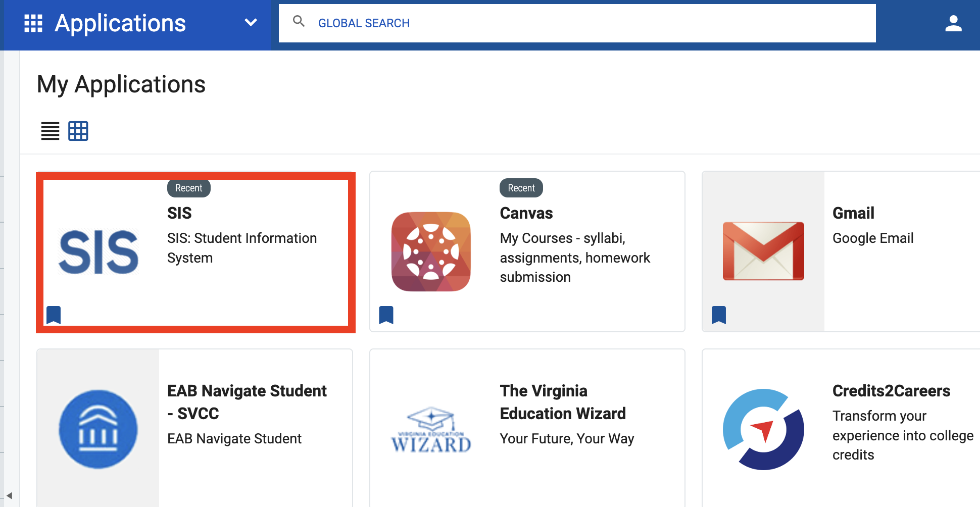Expand the Applications dropdown chevron

(251, 23)
